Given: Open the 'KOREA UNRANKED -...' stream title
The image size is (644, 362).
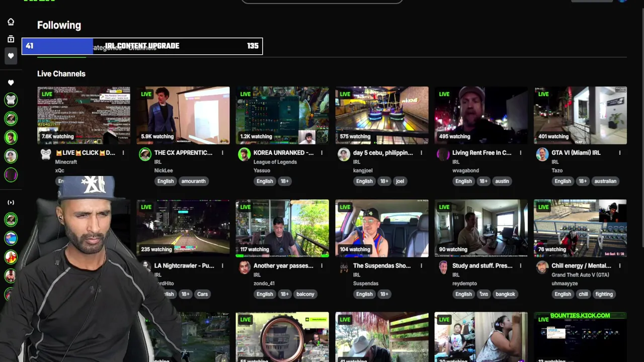Looking at the screenshot, I should (283, 153).
